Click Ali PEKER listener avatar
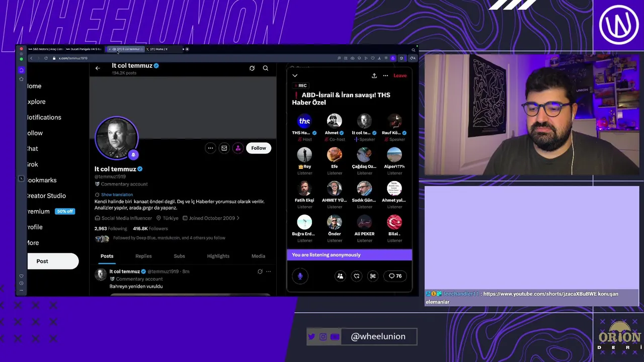This screenshot has height=362, width=644. click(x=364, y=222)
